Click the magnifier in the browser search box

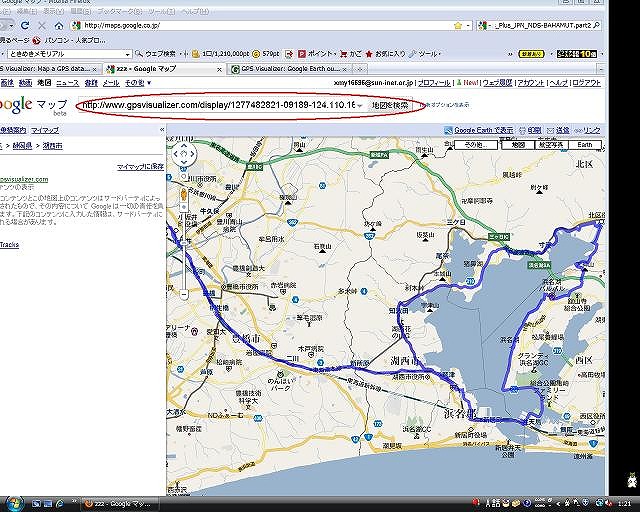596,25
